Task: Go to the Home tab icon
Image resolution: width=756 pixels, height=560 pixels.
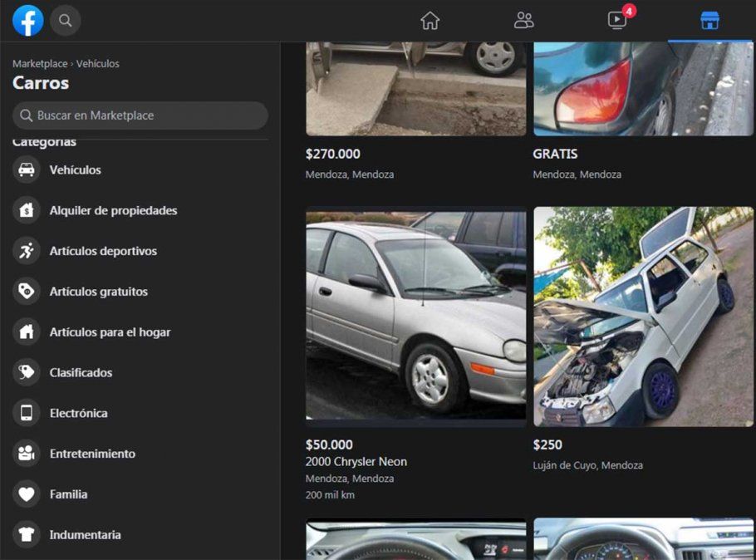Action: pos(430,21)
